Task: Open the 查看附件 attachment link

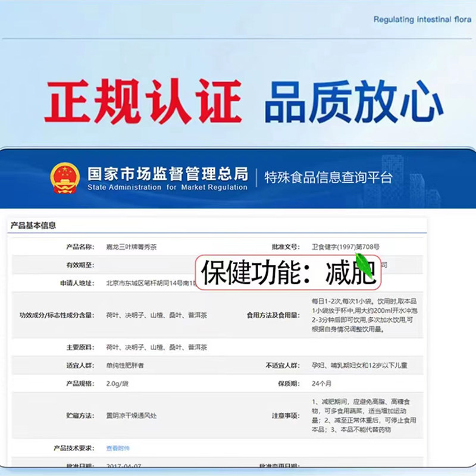Action: coord(118,448)
